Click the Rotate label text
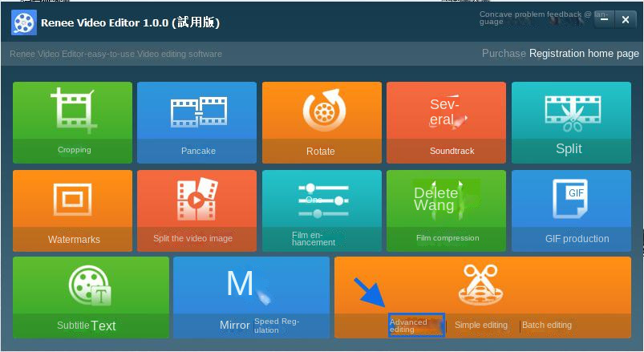 pos(320,152)
